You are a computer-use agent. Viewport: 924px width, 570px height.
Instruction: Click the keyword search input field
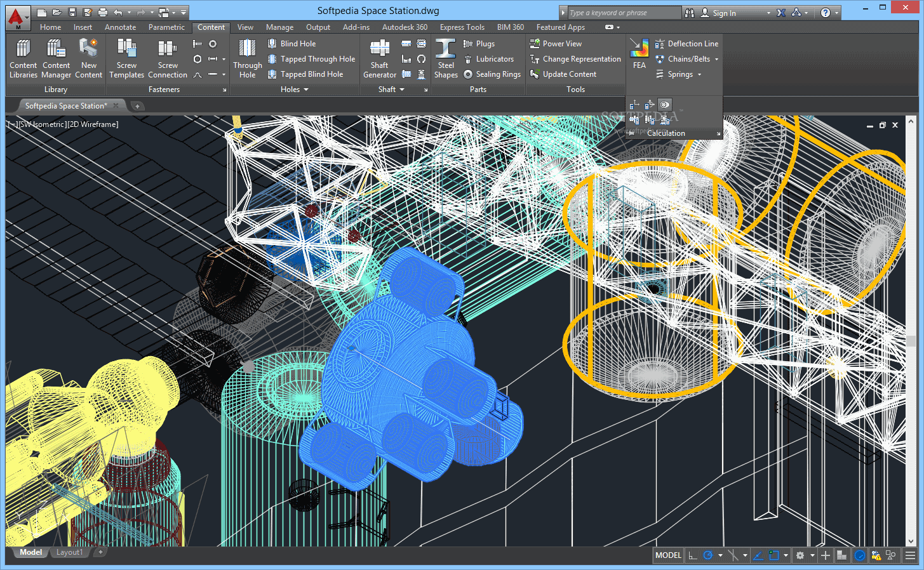point(624,13)
